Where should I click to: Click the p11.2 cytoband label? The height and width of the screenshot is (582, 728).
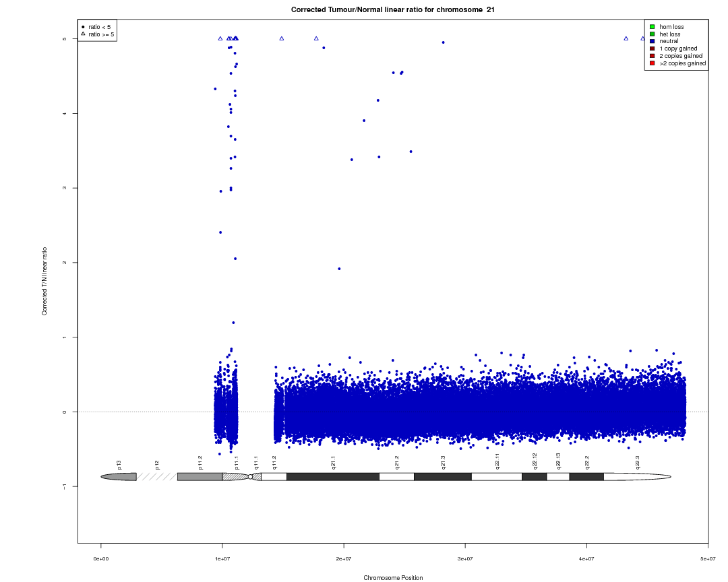pos(200,463)
